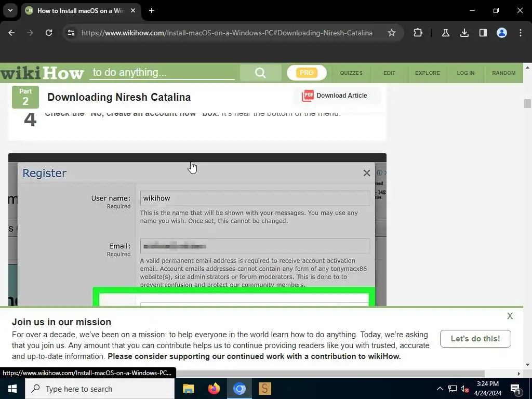Open the QUIZZES menu item
Screen dimensions: 532x399
[351, 73]
